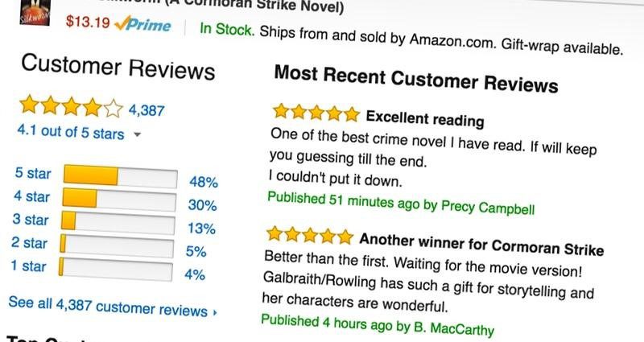Click the overall four-star rating stars
Viewport: 644px width, 342px height.
71,106
